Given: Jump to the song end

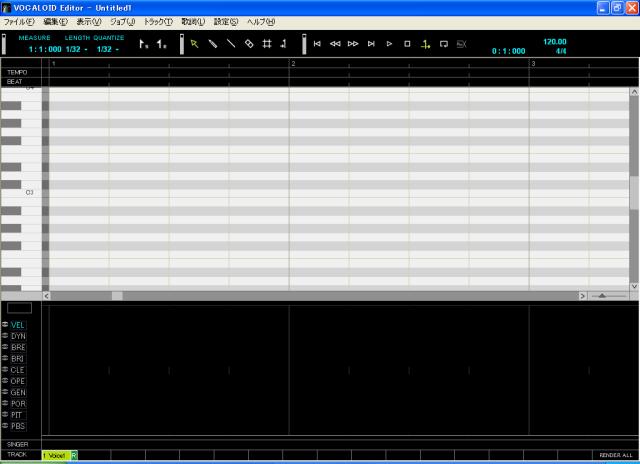Looking at the screenshot, I should pyautogui.click(x=371, y=44).
